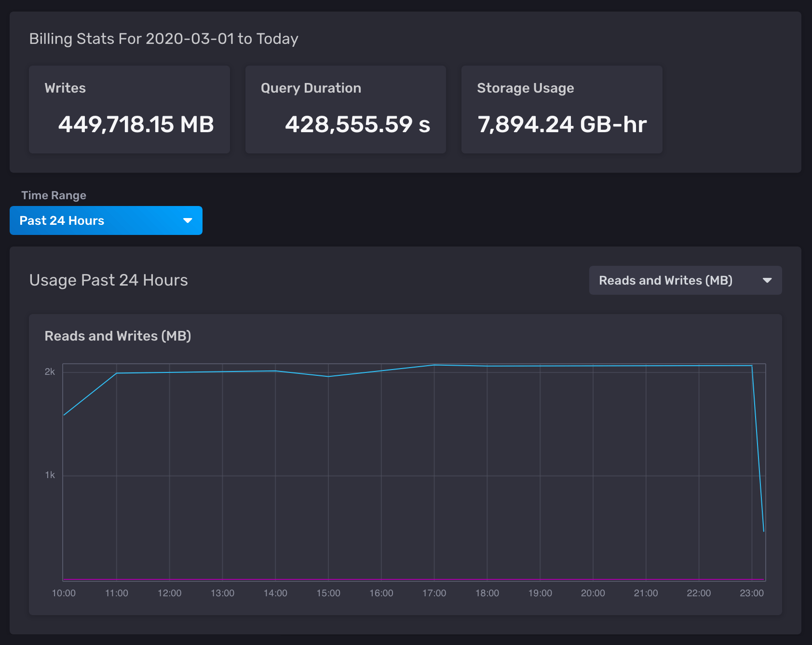The width and height of the screenshot is (812, 645).
Task: Click the Storage Usage card title
Action: pyautogui.click(x=525, y=88)
